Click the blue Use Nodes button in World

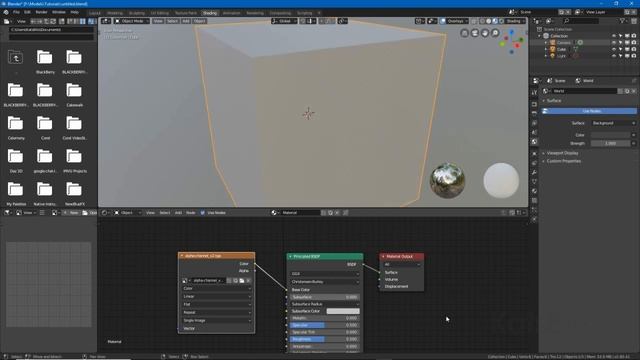[x=589, y=111]
